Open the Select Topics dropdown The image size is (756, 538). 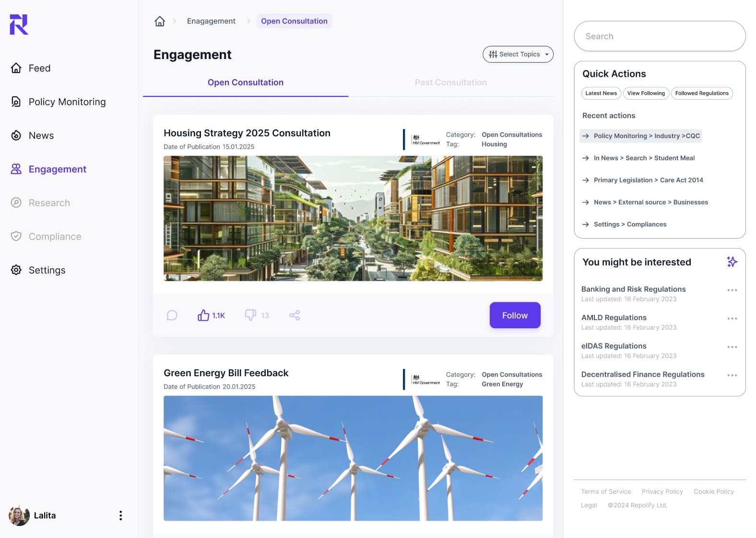[x=518, y=54]
